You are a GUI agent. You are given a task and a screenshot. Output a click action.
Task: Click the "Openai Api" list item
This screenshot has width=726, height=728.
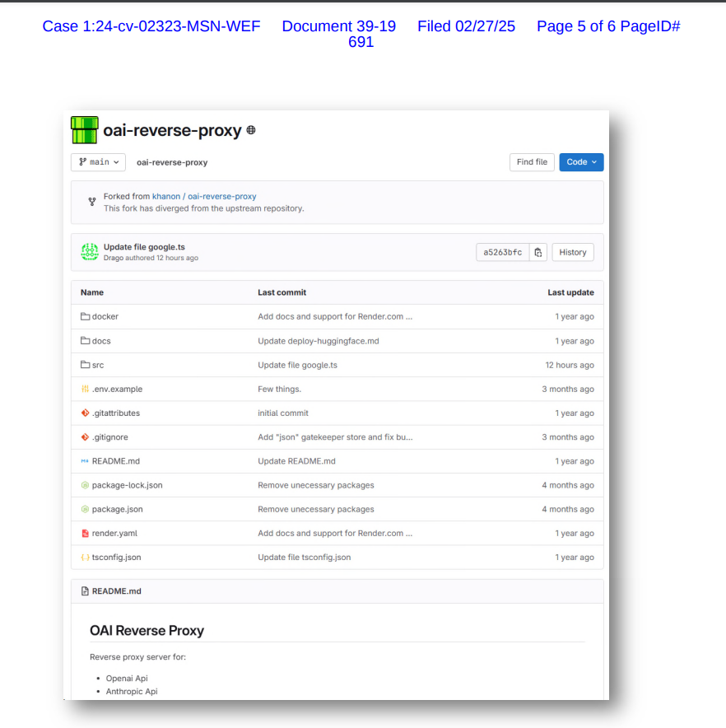pos(127,679)
